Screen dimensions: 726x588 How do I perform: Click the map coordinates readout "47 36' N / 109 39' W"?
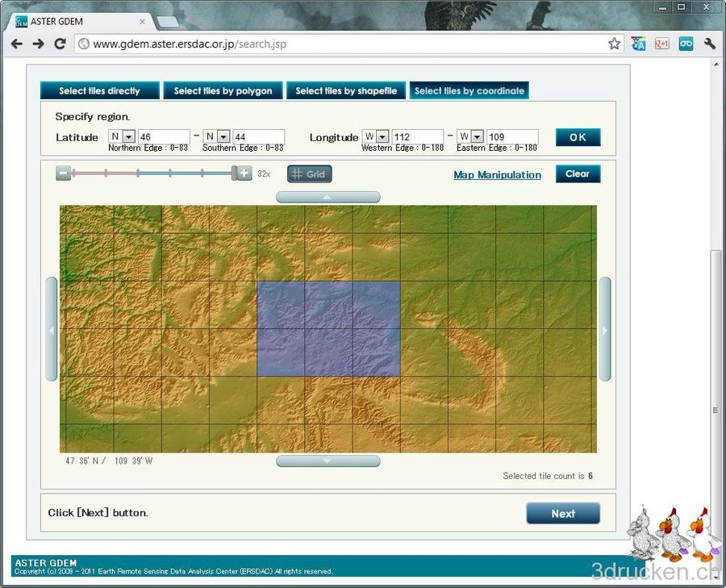109,461
